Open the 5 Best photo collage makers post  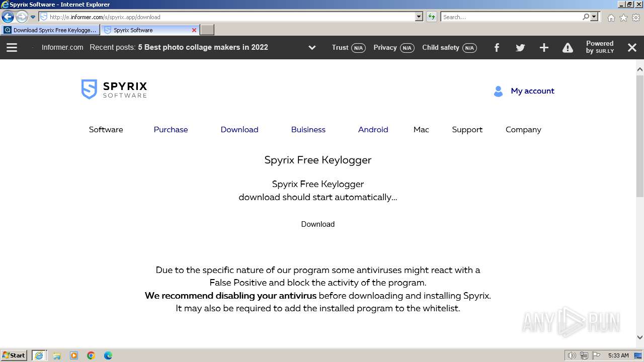click(203, 47)
